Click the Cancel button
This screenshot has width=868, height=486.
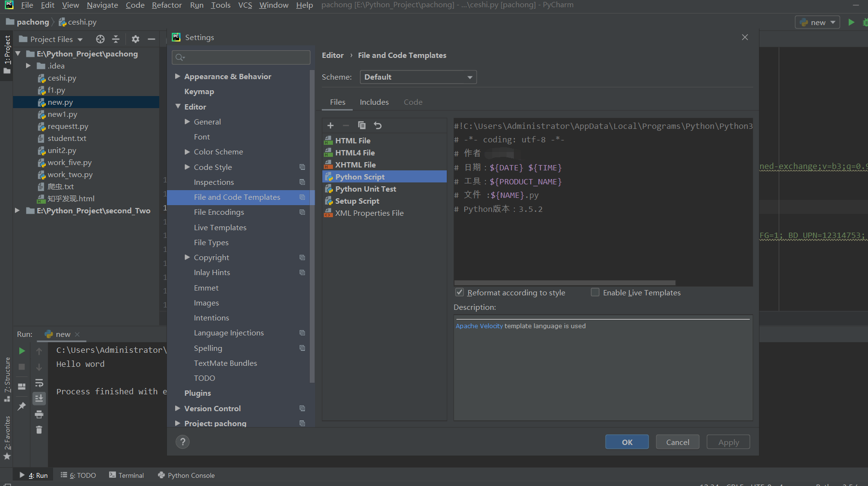[678, 442]
